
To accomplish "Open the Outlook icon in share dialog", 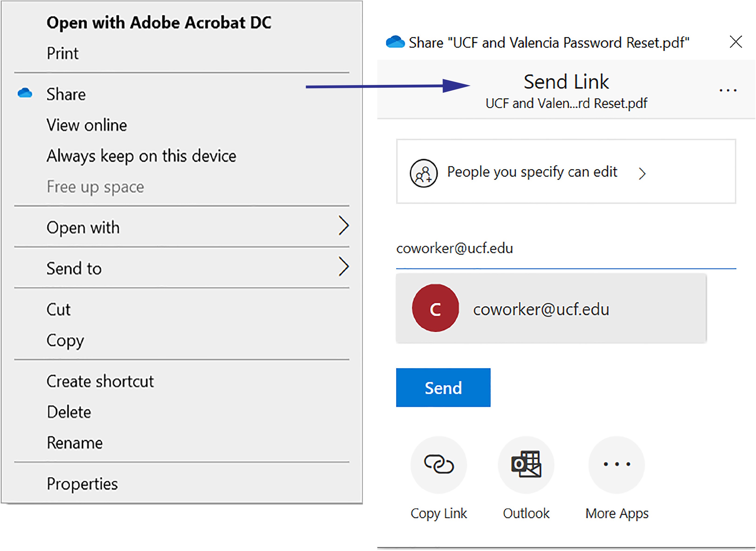I will click(x=526, y=464).
